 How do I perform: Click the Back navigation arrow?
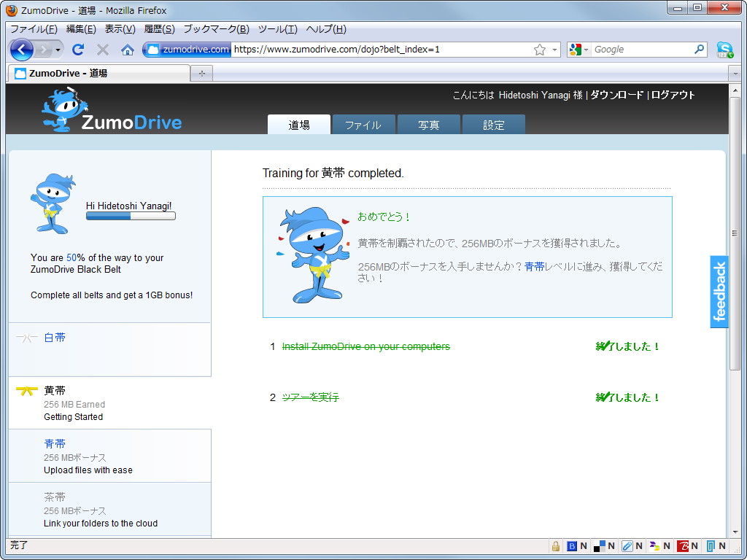click(x=22, y=49)
